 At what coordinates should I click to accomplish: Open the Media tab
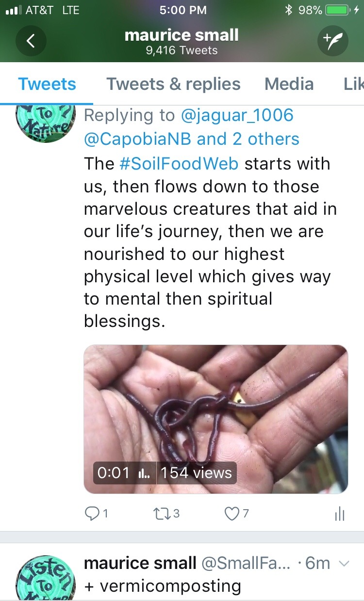click(289, 84)
